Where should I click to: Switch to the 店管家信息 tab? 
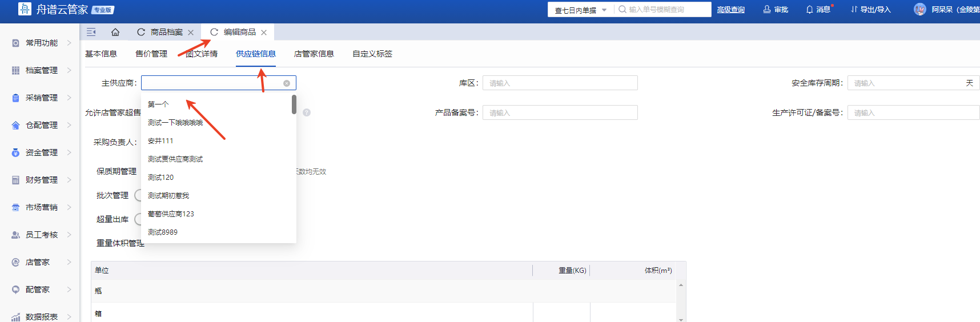point(314,54)
